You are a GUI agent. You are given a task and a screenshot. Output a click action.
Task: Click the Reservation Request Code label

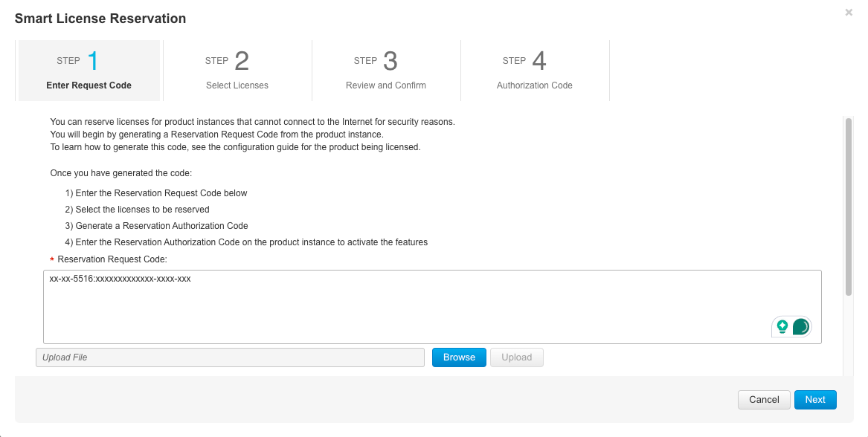(112, 259)
